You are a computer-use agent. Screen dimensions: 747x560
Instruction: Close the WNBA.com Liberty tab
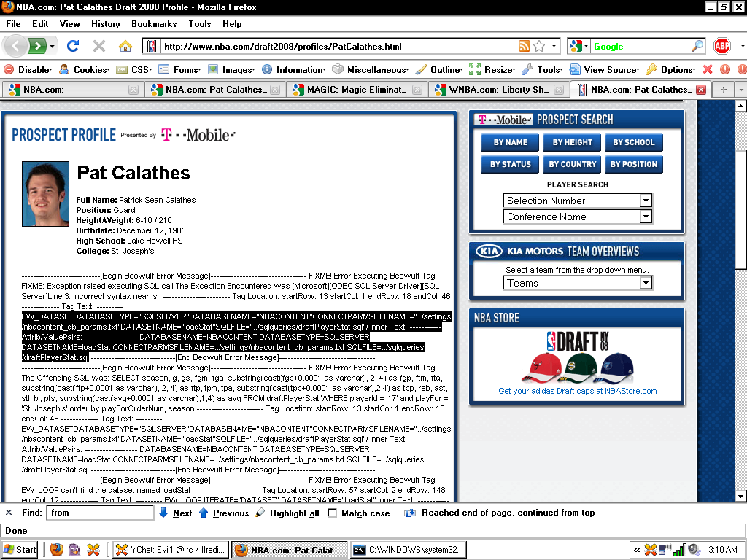[559, 90]
